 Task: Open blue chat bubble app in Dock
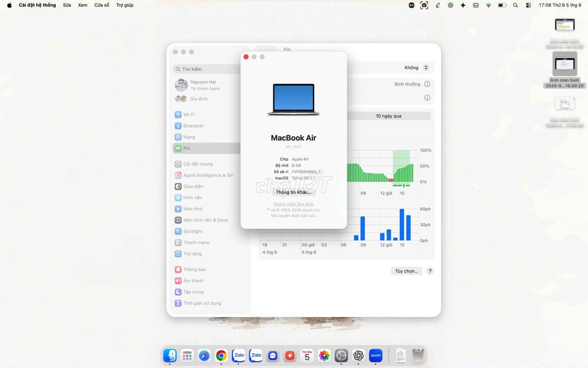pos(273,355)
